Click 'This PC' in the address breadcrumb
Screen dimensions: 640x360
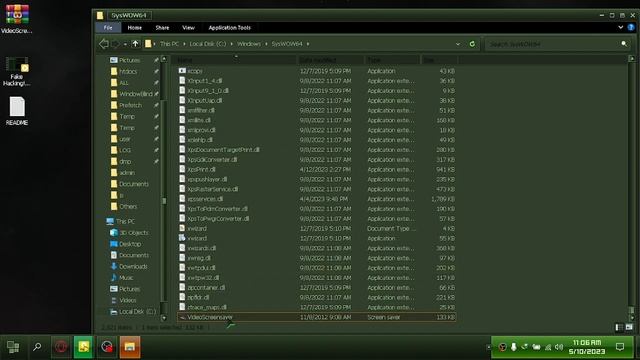[169, 44]
